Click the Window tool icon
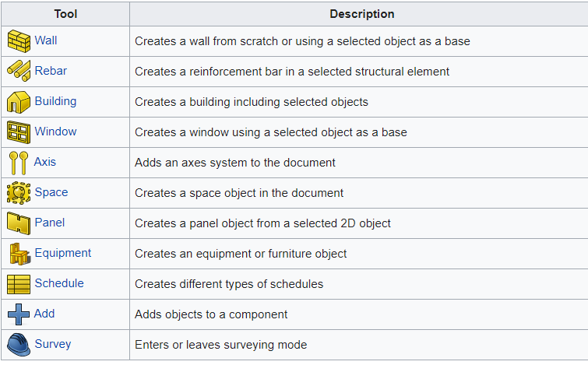Screen dimensions: 588x365 tap(18, 132)
